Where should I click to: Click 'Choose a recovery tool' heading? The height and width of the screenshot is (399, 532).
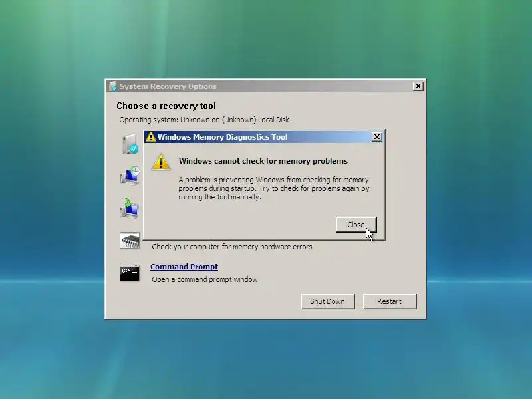pos(166,106)
